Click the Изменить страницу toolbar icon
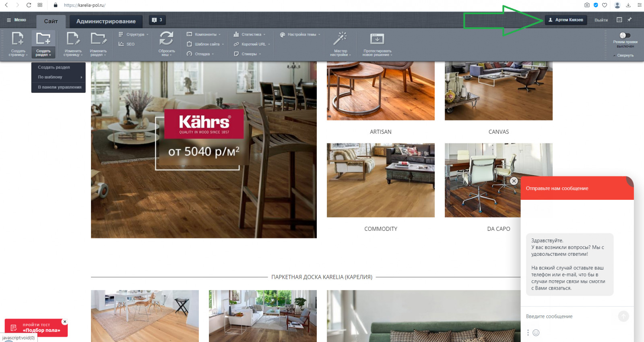 [x=73, y=39]
